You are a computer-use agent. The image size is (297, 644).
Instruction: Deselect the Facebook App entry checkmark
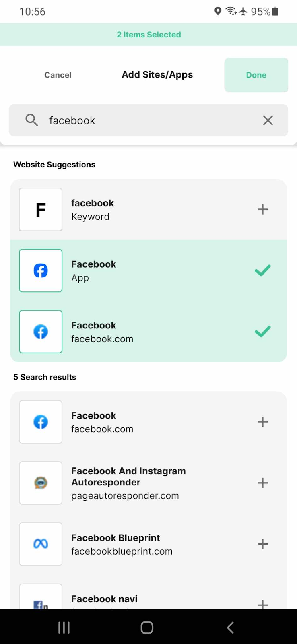point(262,270)
